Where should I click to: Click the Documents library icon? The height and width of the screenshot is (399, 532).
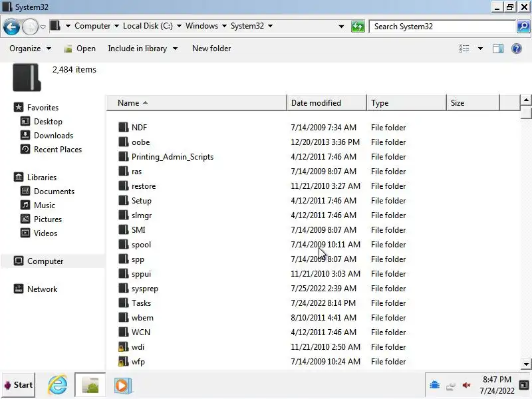click(x=25, y=192)
